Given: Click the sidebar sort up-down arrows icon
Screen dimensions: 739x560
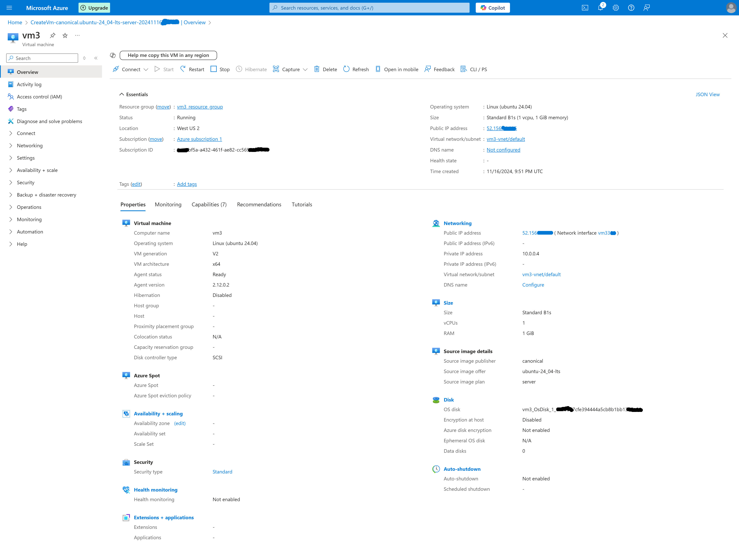Looking at the screenshot, I should point(84,58).
